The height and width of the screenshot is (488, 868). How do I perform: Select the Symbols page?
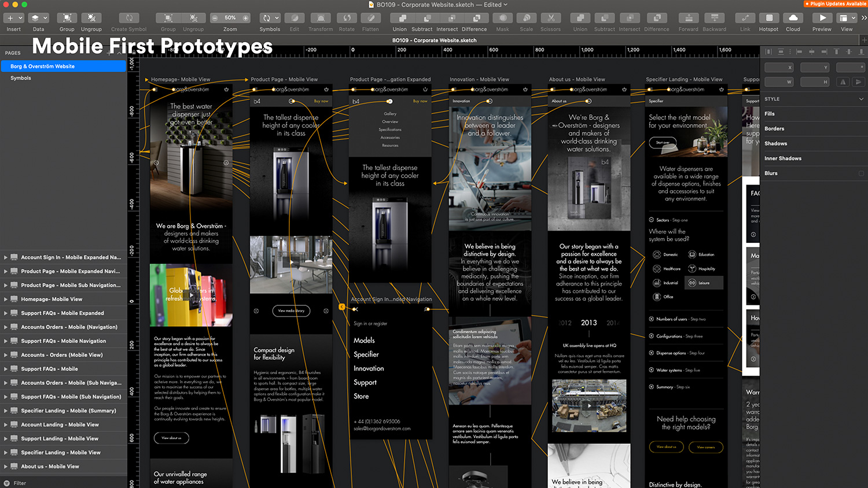coord(21,78)
